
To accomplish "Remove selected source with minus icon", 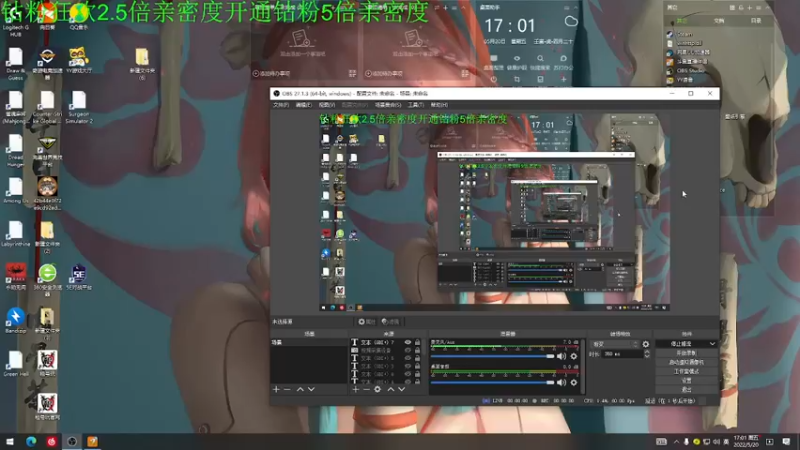I will click(x=366, y=389).
